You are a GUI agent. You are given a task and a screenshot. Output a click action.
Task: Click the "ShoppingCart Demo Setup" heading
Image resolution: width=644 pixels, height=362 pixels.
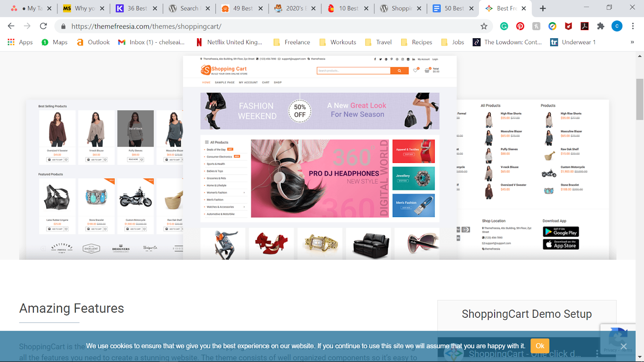click(526, 314)
